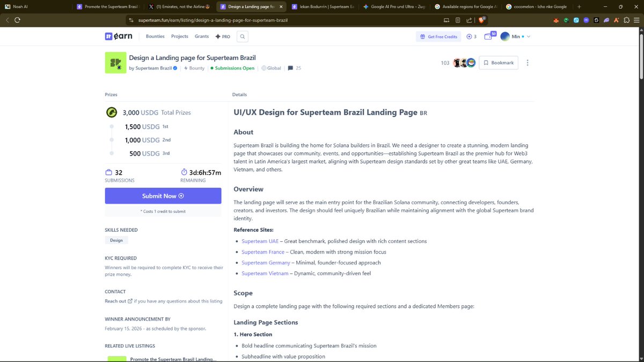Open the search magnifier icon
Screen dimensions: 644x362
tap(243, 36)
